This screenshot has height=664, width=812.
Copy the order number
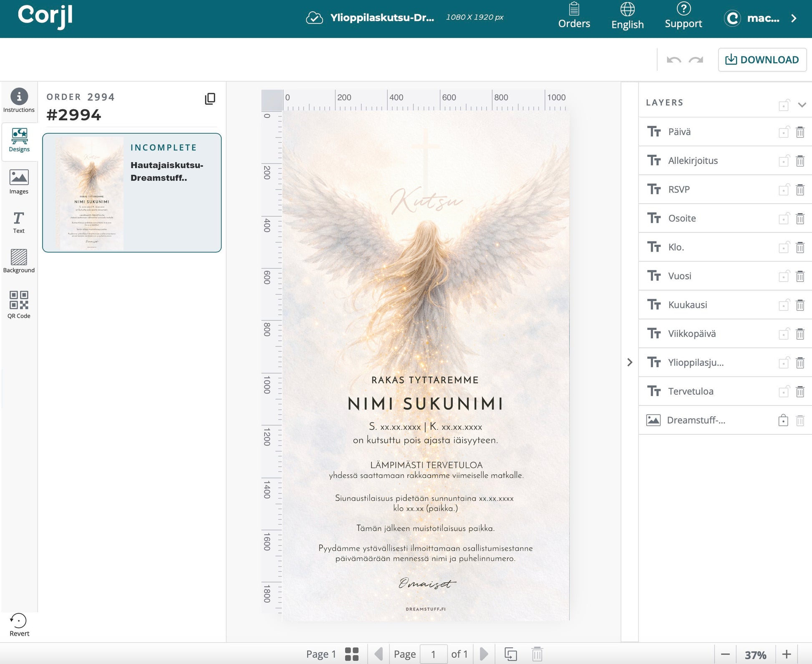tap(210, 98)
